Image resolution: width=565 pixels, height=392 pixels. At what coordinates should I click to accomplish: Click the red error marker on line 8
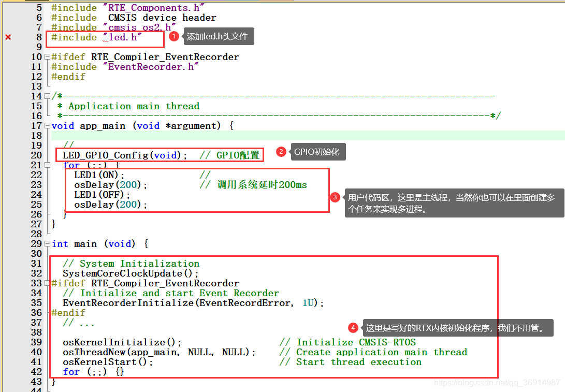tap(8, 37)
